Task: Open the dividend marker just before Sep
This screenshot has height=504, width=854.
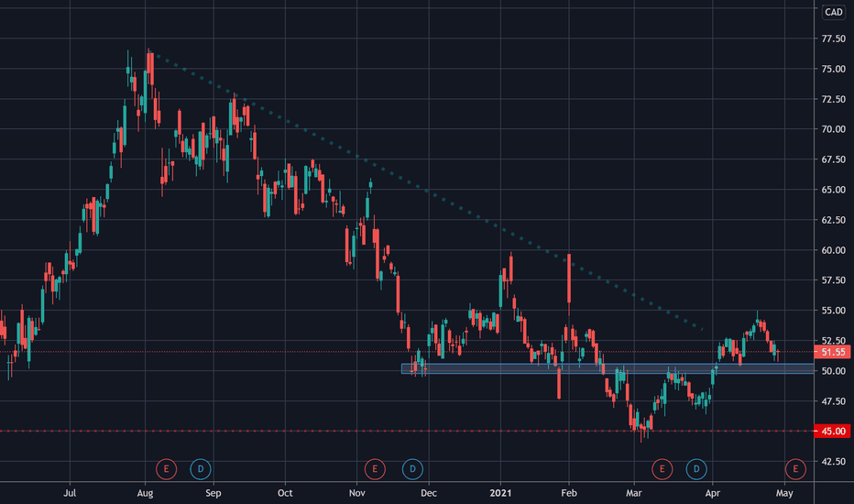Action: click(201, 468)
